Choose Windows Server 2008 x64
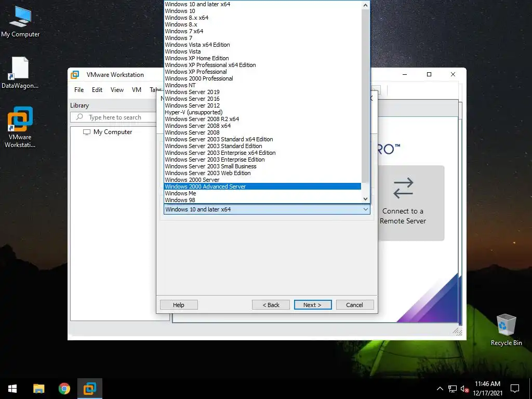 (262, 126)
